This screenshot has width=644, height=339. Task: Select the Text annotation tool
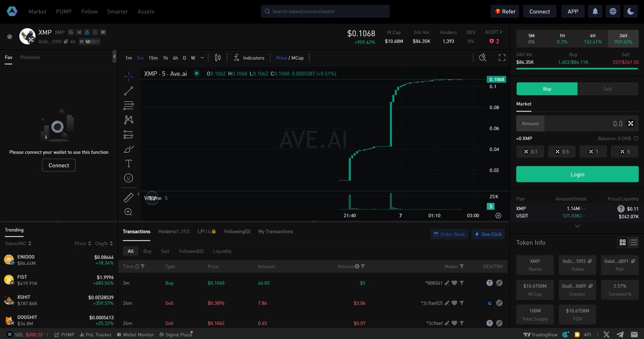[x=129, y=164]
